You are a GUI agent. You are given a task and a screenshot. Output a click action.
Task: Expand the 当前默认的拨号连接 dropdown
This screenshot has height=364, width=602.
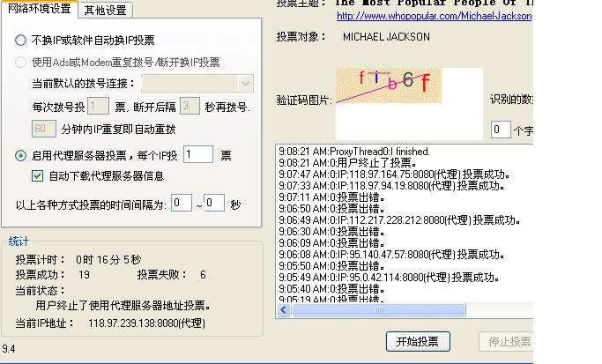(245, 84)
